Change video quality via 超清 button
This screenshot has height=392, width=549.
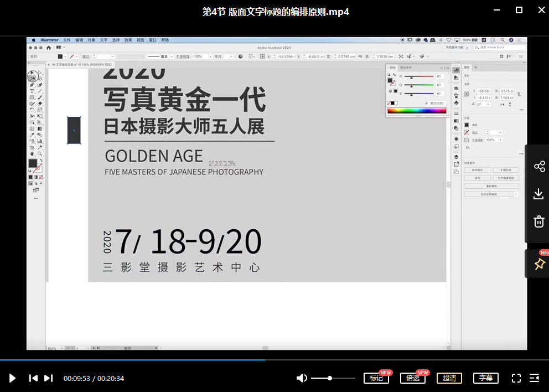click(x=449, y=378)
